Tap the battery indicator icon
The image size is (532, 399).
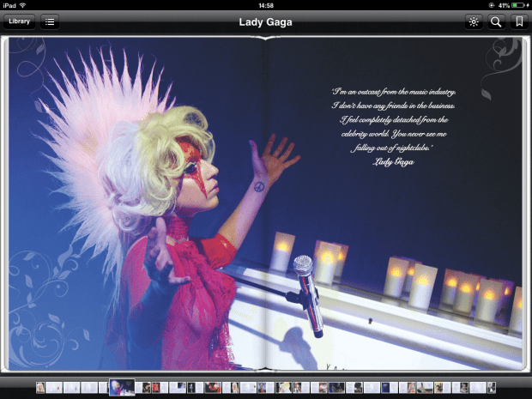518,5
